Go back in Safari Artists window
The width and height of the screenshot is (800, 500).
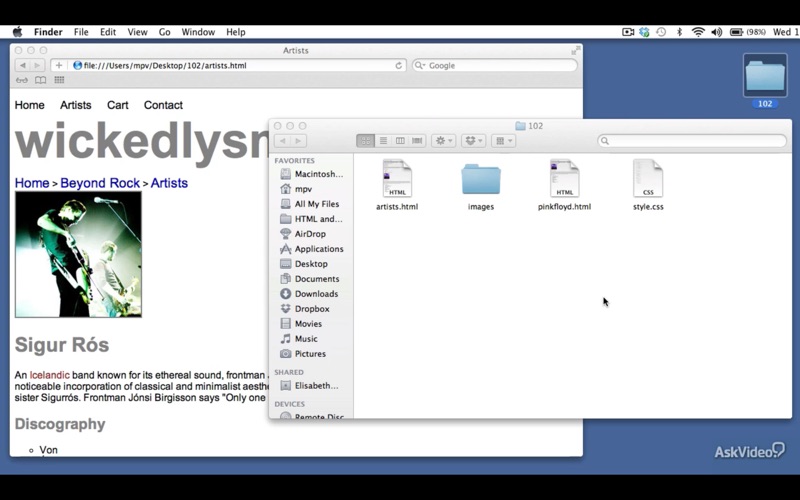(22, 65)
